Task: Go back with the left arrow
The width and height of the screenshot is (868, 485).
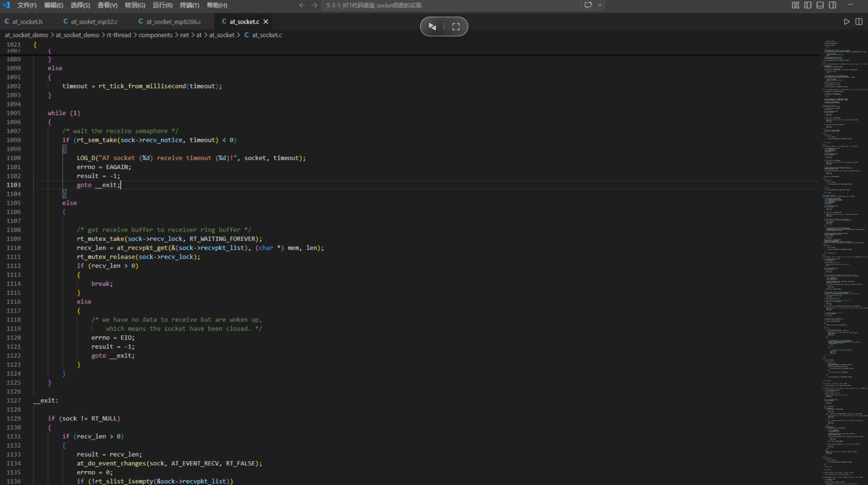Action: (302, 5)
